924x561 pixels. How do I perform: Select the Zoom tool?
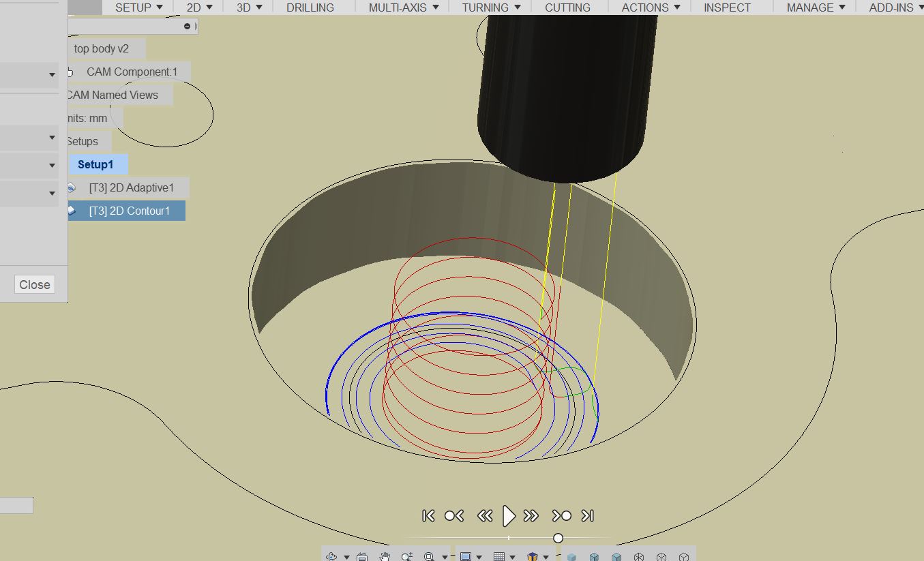pyautogui.click(x=406, y=555)
